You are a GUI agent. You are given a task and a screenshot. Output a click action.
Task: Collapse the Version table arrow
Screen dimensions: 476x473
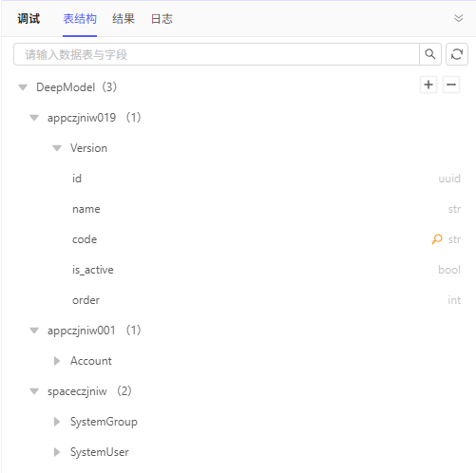[57, 148]
